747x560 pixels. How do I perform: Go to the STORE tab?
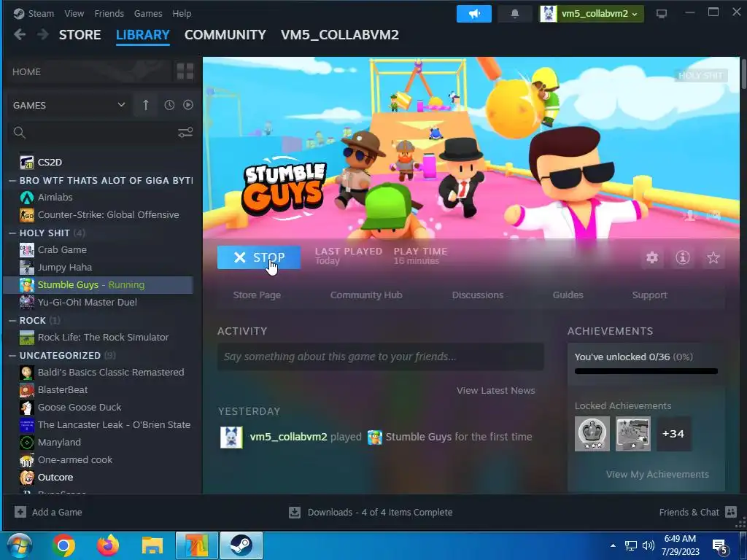click(80, 35)
